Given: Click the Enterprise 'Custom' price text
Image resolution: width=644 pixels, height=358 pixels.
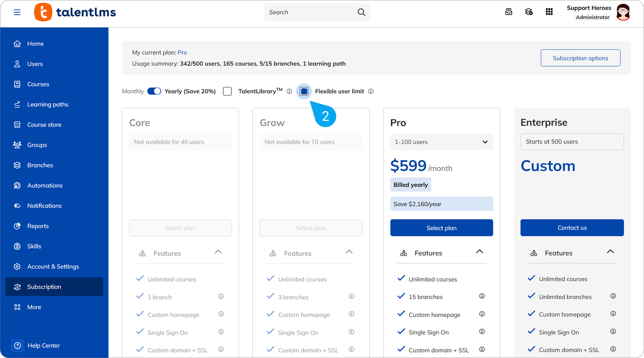Looking at the screenshot, I should (548, 166).
